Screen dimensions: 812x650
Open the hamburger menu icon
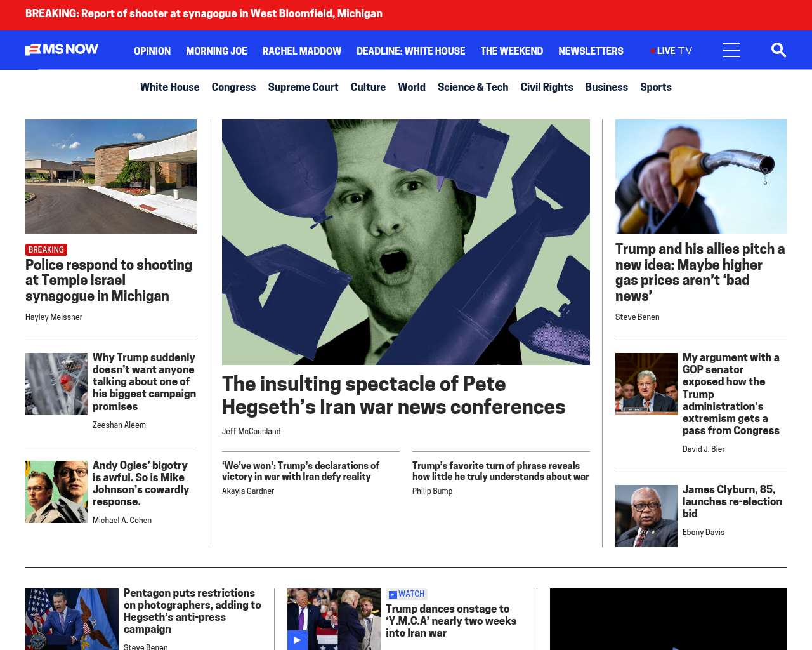point(731,50)
